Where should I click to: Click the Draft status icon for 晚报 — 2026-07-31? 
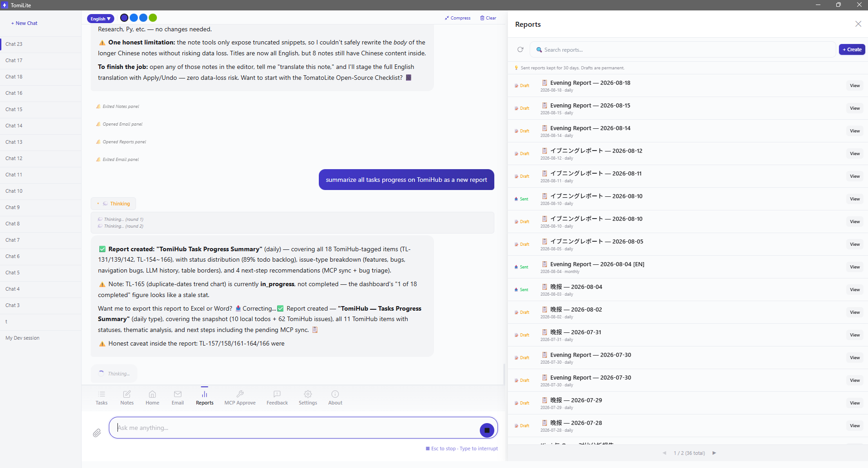tap(516, 335)
